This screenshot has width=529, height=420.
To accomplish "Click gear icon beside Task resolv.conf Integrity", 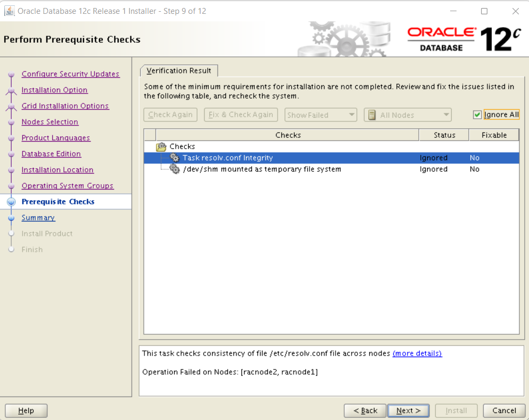I will click(x=174, y=158).
